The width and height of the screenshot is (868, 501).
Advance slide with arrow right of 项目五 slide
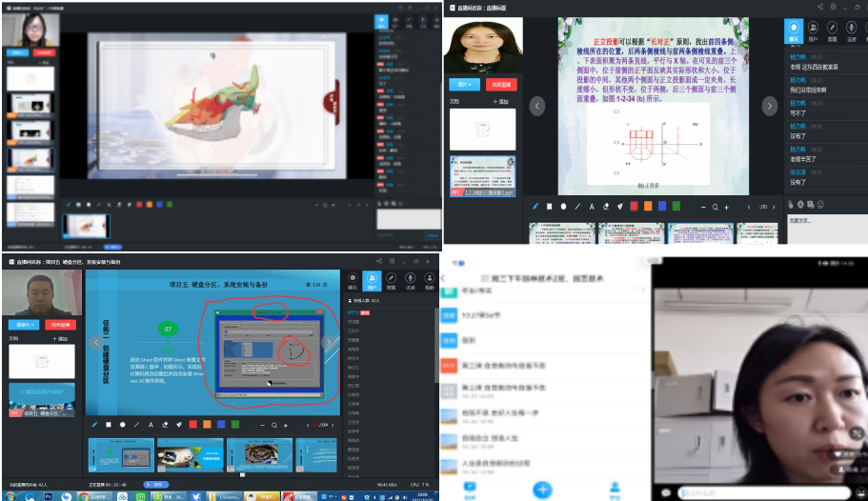point(330,342)
